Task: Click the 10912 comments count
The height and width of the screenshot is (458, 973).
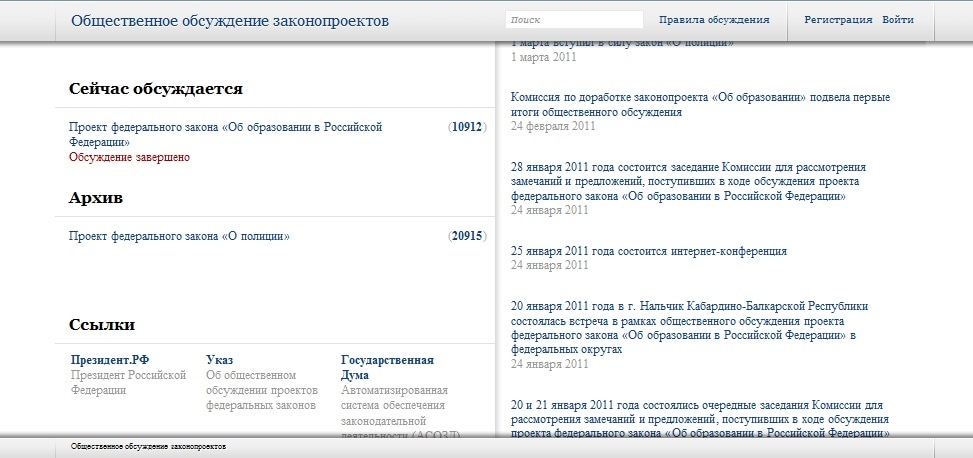Action: click(466, 127)
